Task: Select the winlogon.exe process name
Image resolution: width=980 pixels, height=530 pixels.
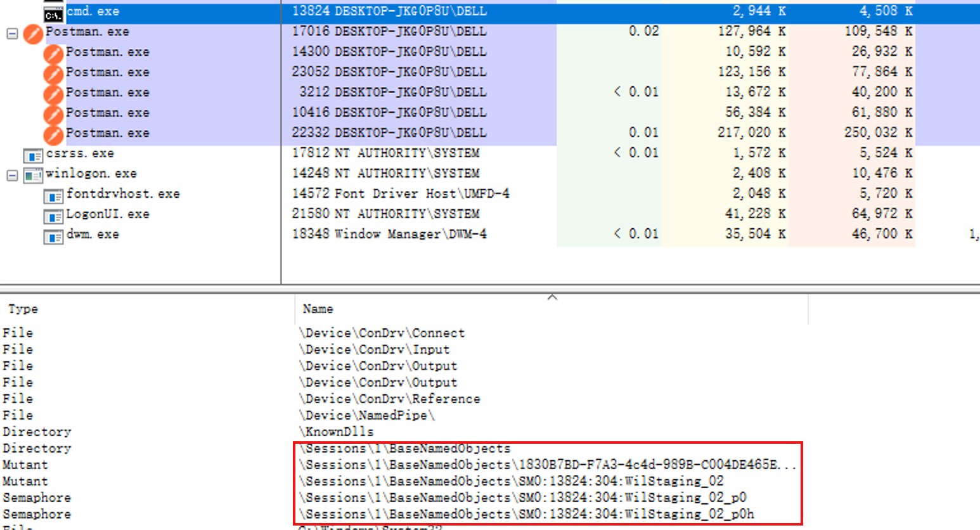Action: pos(91,173)
